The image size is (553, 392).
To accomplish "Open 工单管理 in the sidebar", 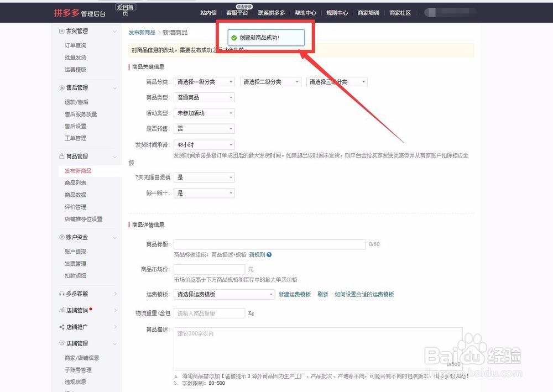I will (x=75, y=138).
